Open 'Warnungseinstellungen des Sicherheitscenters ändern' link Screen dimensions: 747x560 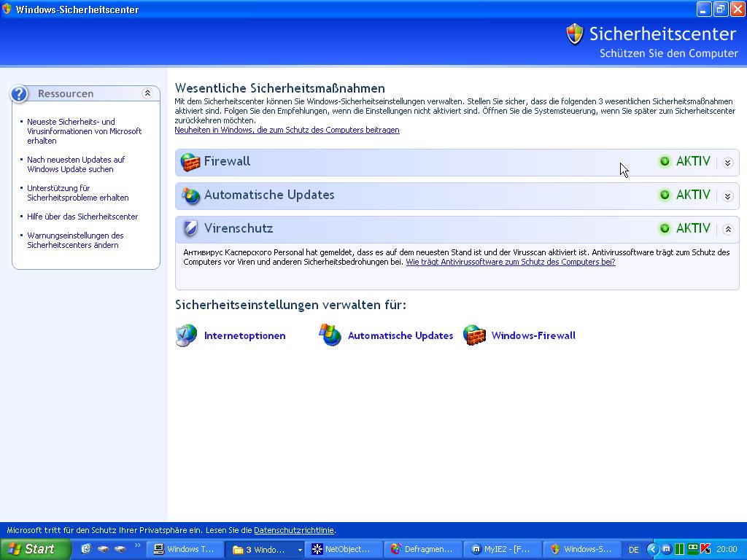[75, 241]
